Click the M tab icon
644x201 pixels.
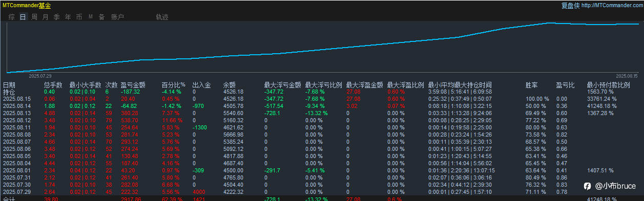(91, 17)
